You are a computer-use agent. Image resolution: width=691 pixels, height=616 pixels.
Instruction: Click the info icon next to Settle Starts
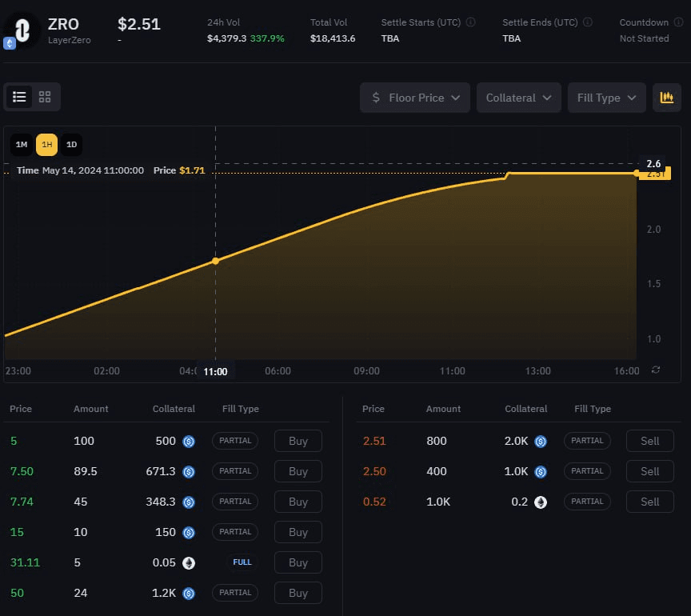(x=469, y=22)
